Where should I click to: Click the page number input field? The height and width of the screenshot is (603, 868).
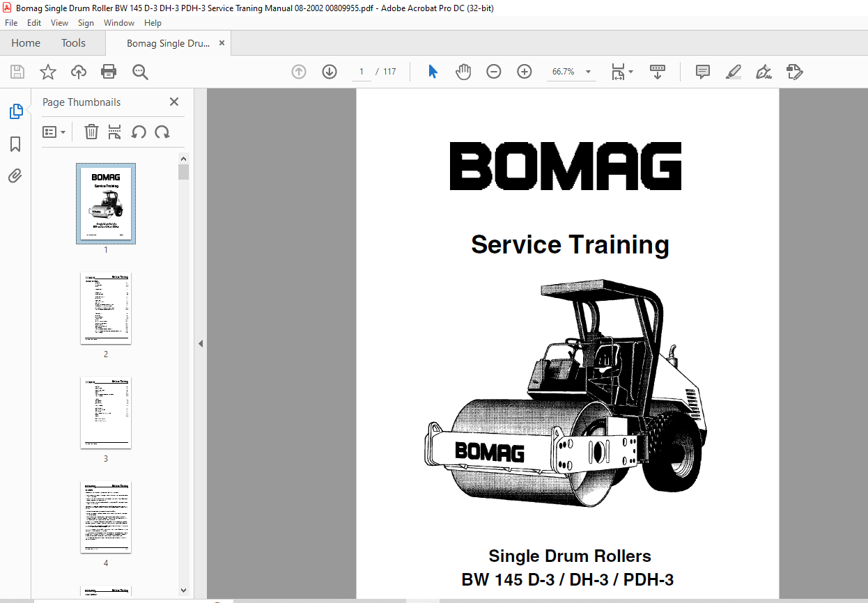(x=362, y=72)
